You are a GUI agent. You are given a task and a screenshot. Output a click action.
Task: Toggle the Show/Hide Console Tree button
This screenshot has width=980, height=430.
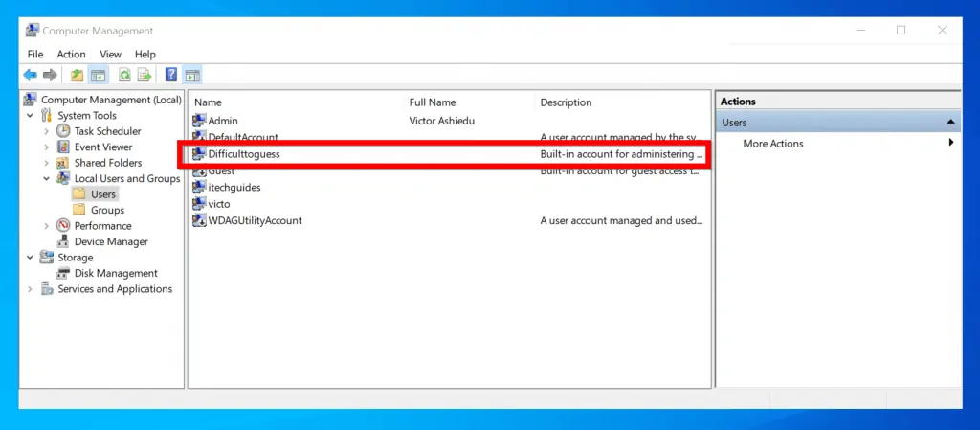[x=98, y=75]
